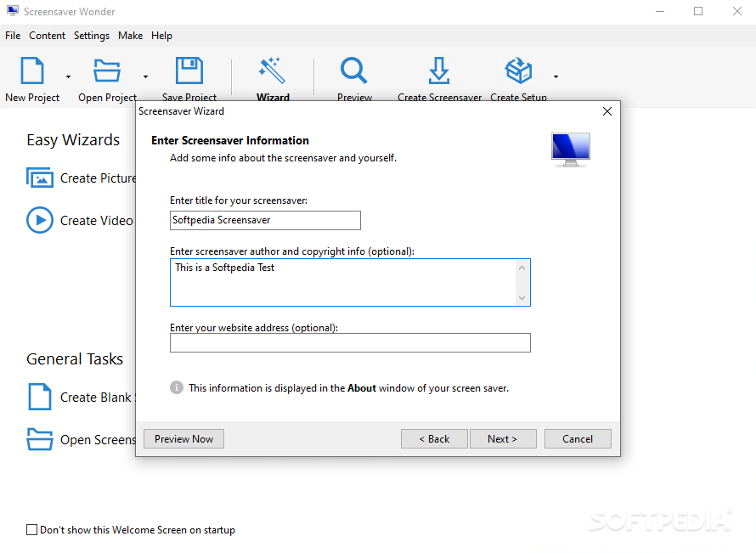Click the Screensaver Wonder app title icon
The width and height of the screenshot is (756, 553).
tap(13, 10)
